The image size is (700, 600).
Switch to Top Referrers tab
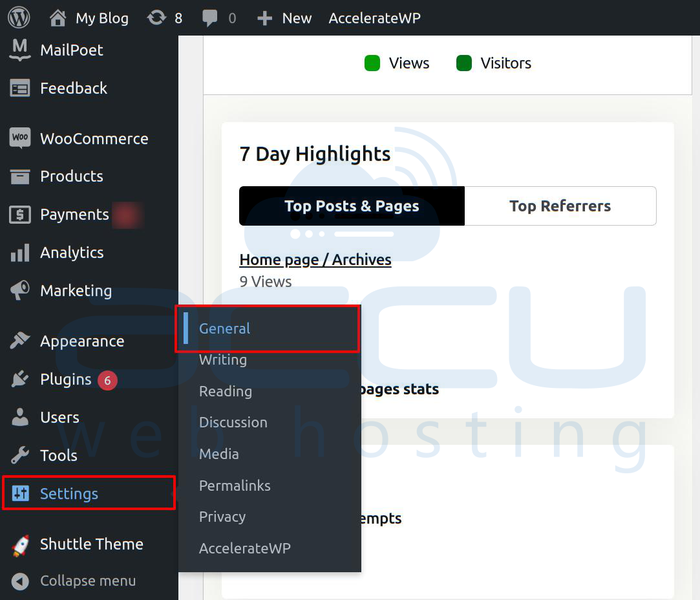click(x=560, y=206)
